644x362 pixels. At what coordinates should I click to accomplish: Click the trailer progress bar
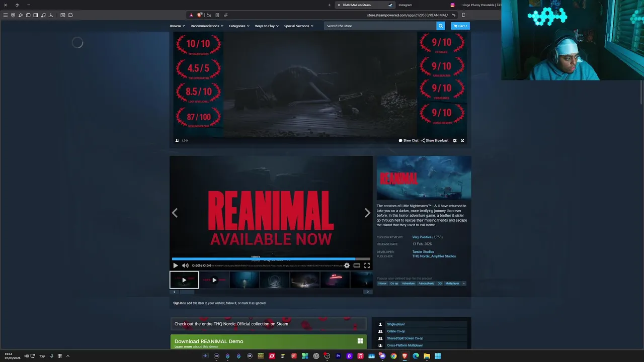[271, 259]
